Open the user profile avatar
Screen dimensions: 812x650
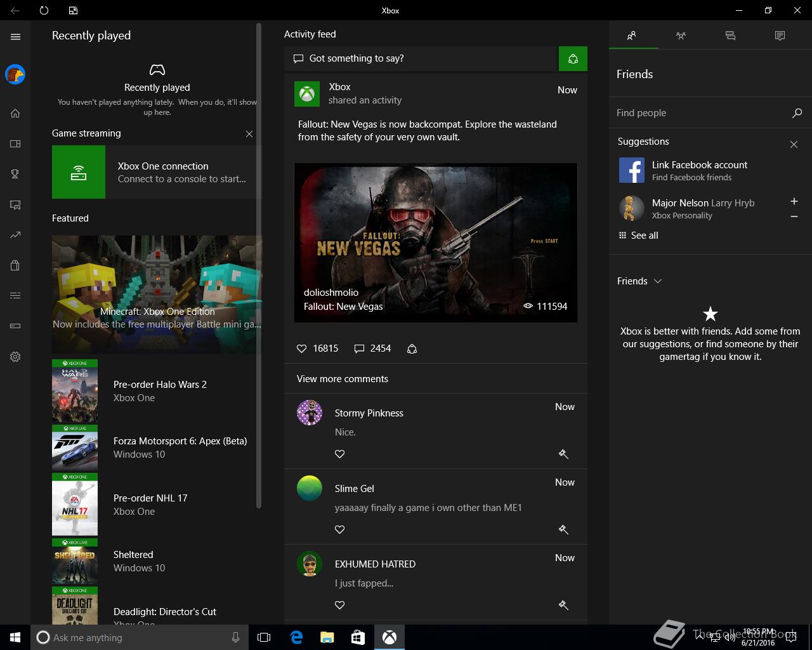point(15,74)
